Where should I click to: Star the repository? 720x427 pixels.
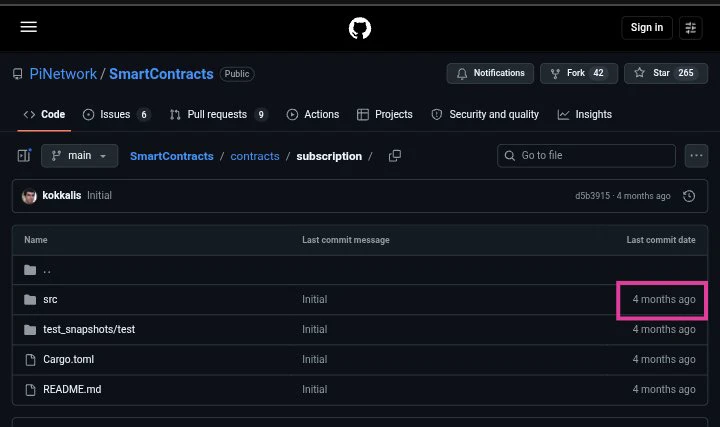(666, 73)
